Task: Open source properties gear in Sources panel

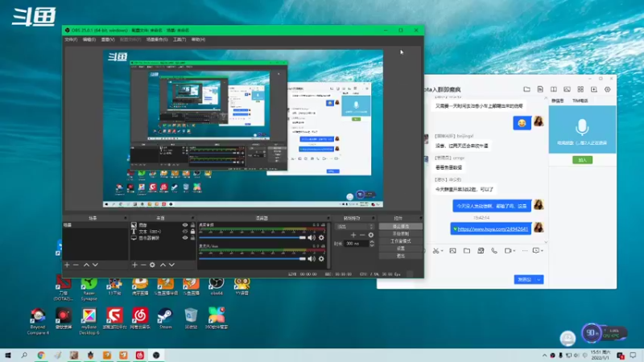Action: 152,265
